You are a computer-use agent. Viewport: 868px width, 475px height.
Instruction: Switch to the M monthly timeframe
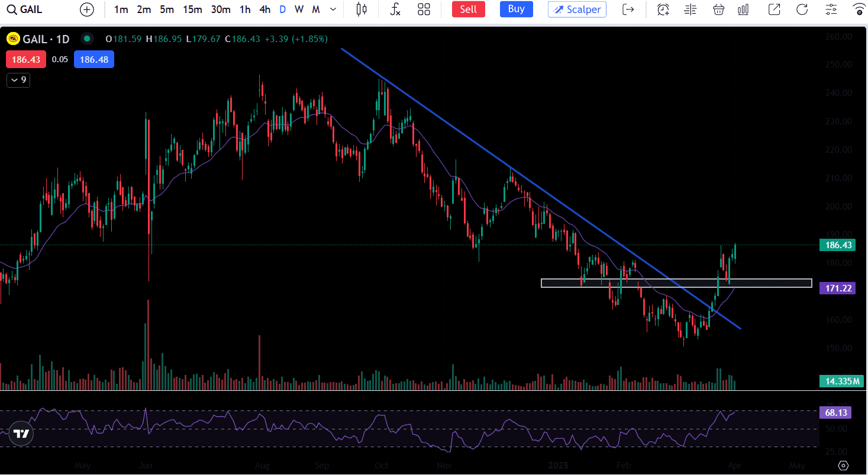click(316, 9)
